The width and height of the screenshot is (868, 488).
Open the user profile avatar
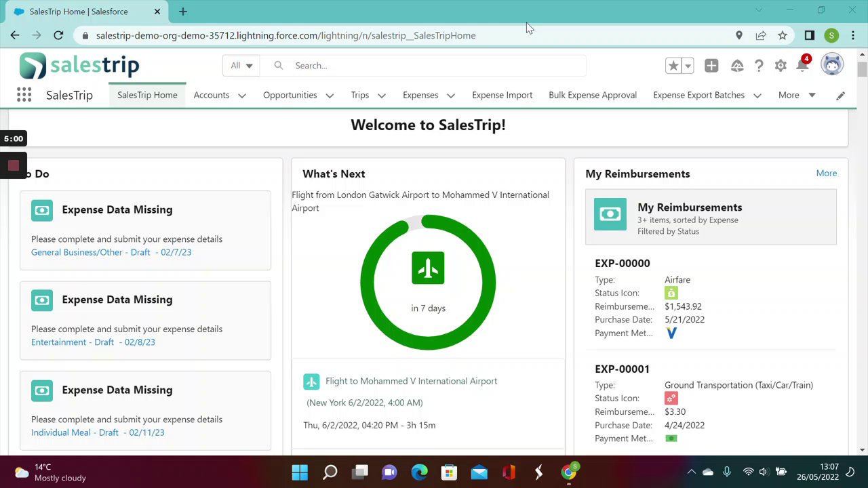coord(832,65)
